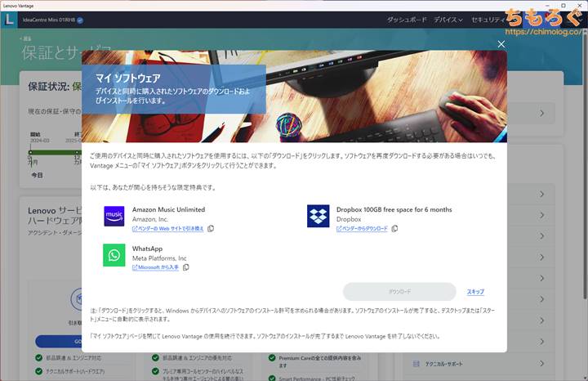Go back using the 戻る link
588x381 pixels.
coord(26,38)
